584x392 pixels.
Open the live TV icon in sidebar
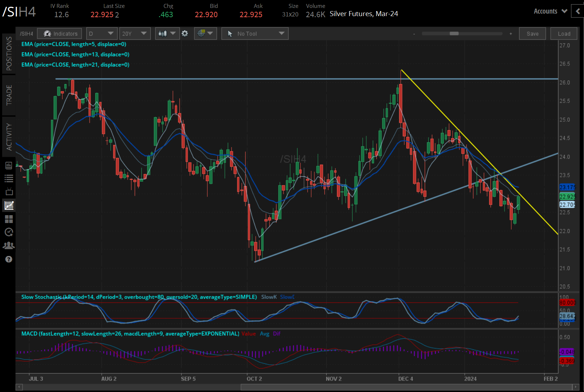(x=9, y=192)
